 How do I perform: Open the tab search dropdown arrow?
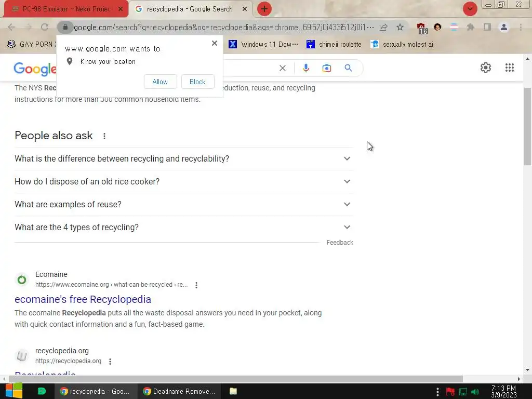click(x=470, y=9)
